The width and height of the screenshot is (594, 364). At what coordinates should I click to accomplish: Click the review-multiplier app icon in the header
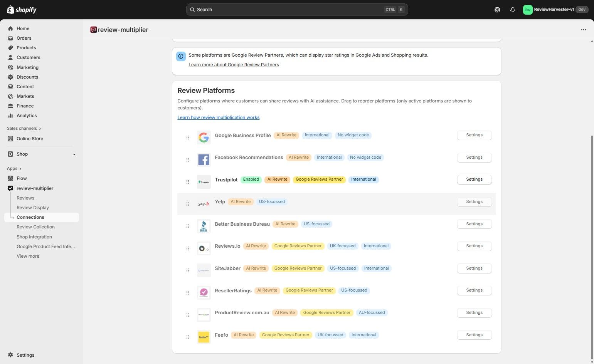[93, 30]
